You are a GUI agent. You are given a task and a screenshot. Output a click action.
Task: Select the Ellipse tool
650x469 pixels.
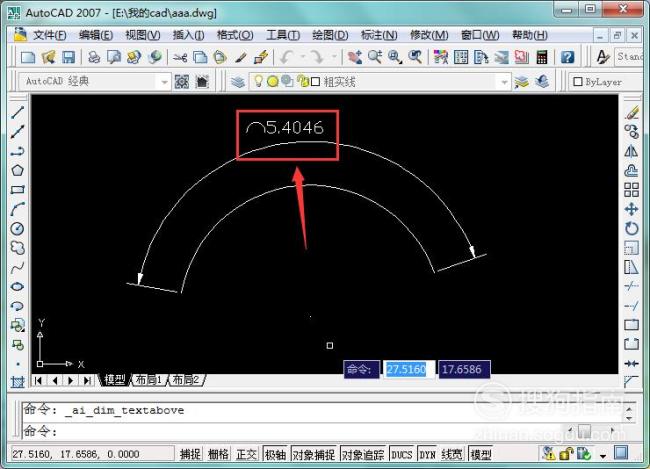pos(17,287)
